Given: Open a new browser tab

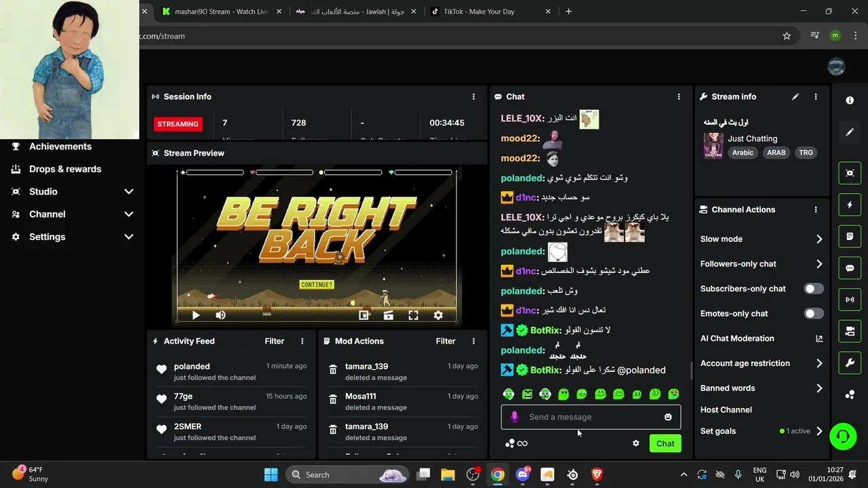Looking at the screenshot, I should [x=568, y=12].
